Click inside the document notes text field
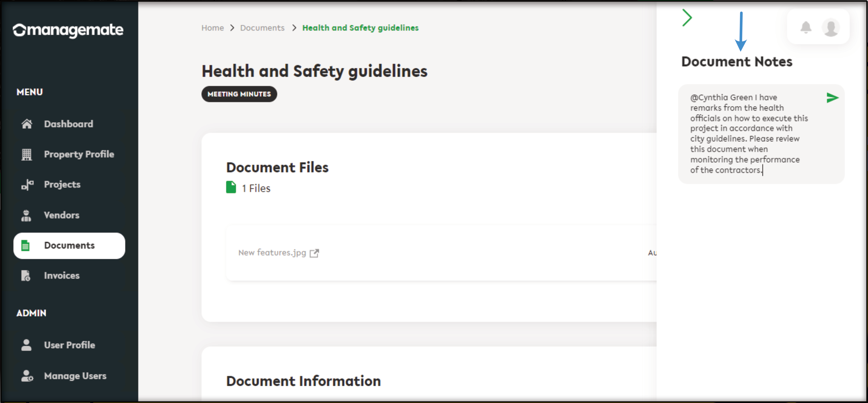The height and width of the screenshot is (403, 868). pos(749,134)
